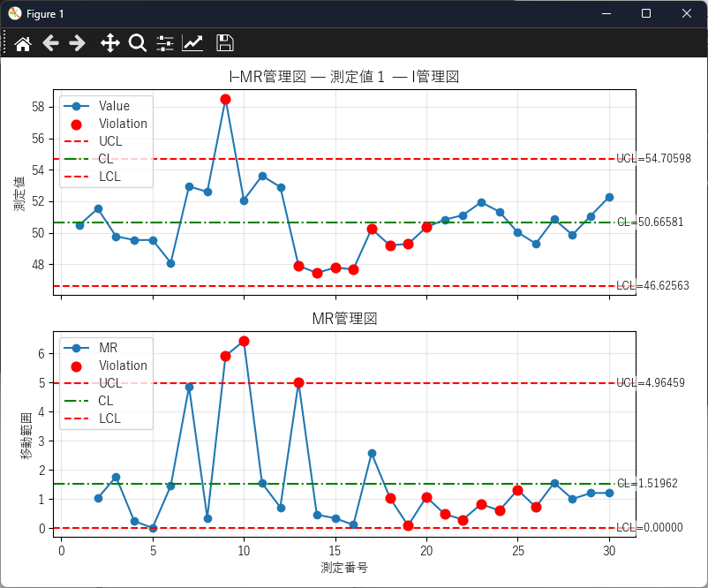Click the UCL=4.96459 label in MR chart

[x=650, y=383]
